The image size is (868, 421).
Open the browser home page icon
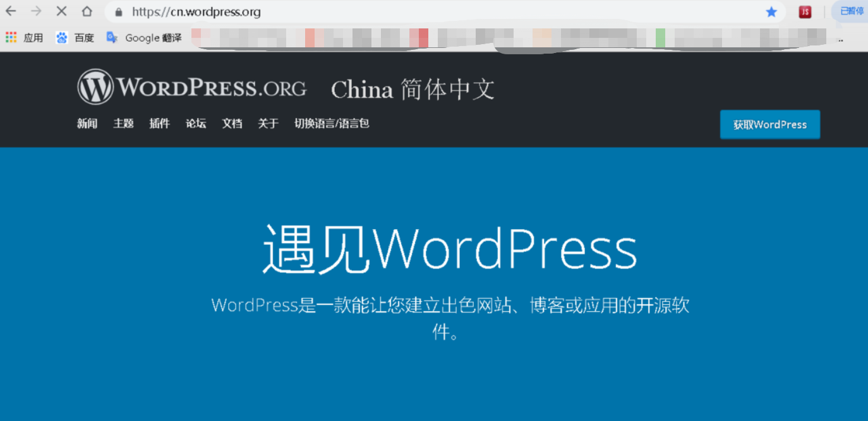[x=87, y=11]
